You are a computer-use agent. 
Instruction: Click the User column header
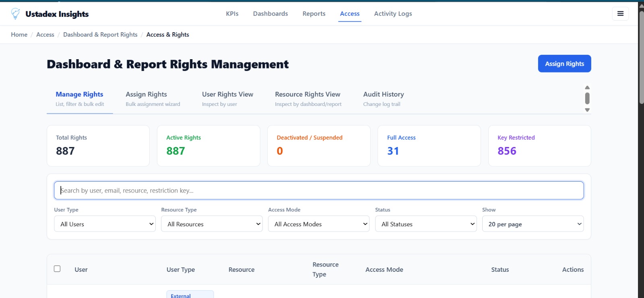81,269
